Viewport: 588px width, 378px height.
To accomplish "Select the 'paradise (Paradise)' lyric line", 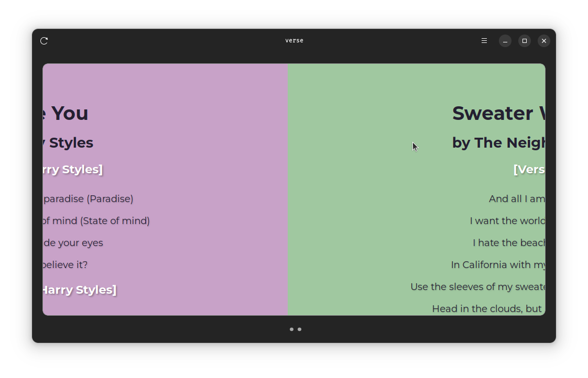I will [88, 199].
